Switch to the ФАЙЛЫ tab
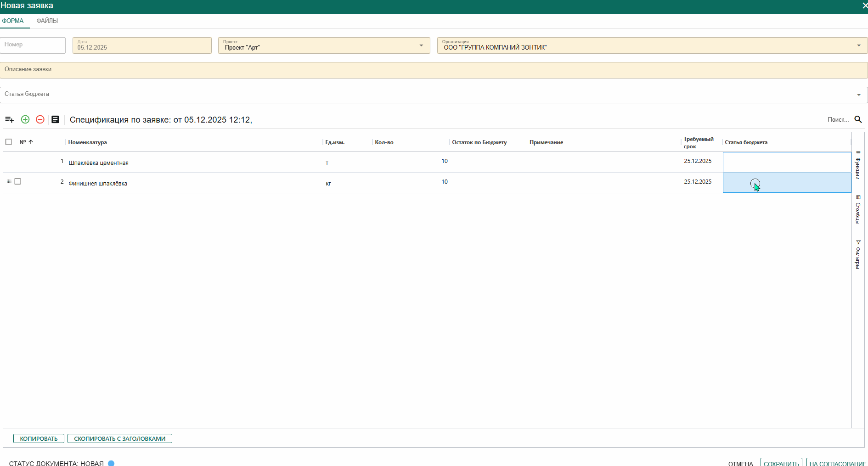868x466 pixels. 47,21
